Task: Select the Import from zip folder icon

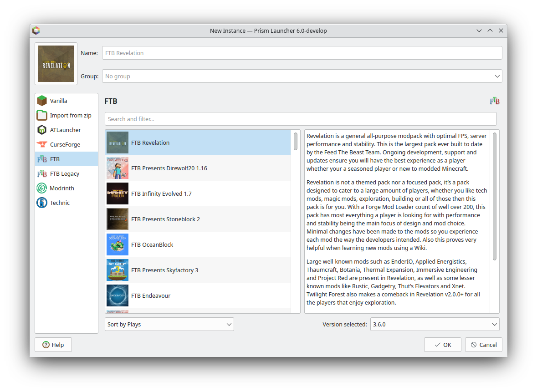Action: pos(42,115)
